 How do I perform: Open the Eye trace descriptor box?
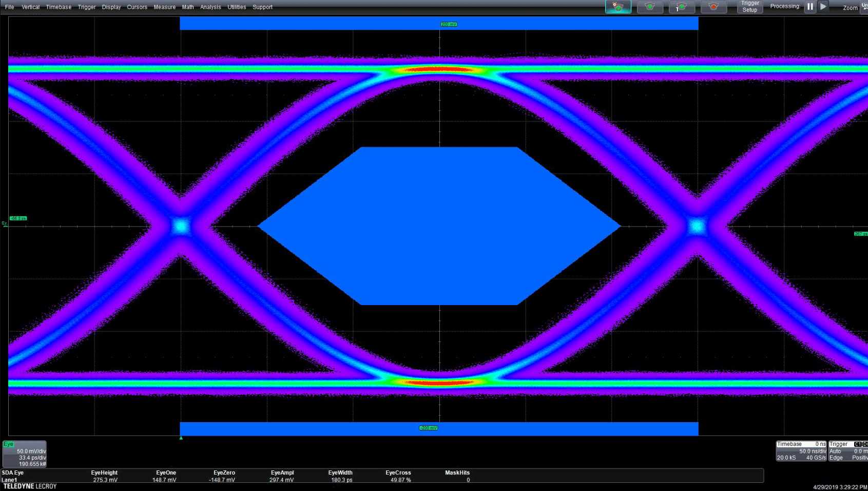point(25,454)
